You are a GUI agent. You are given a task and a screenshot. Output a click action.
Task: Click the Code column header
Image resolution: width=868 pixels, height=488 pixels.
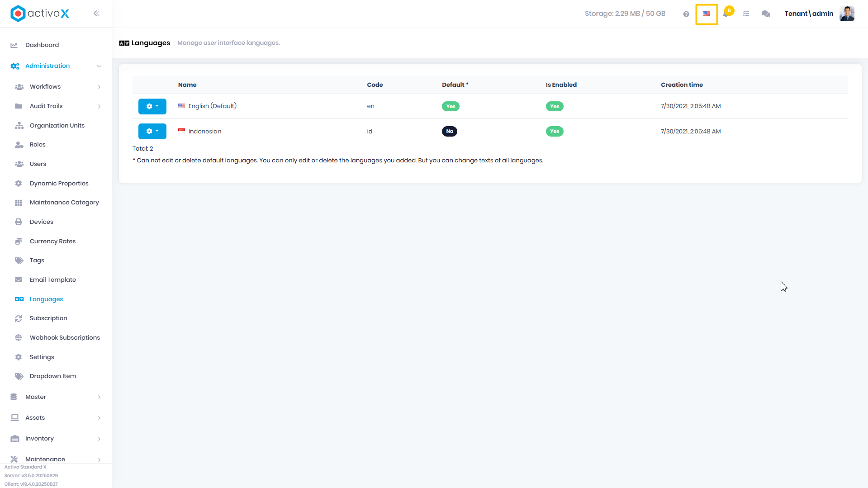click(375, 85)
